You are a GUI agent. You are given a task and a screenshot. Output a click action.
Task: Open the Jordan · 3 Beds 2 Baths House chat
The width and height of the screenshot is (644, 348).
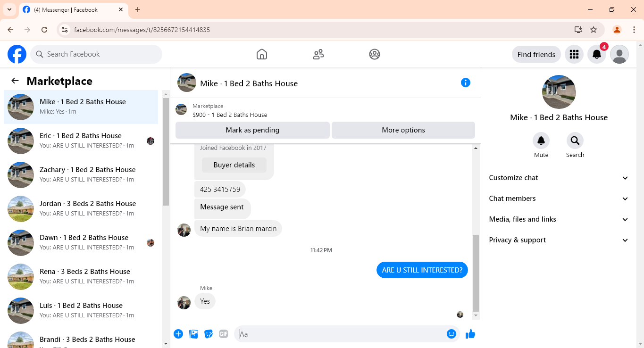coord(81,208)
